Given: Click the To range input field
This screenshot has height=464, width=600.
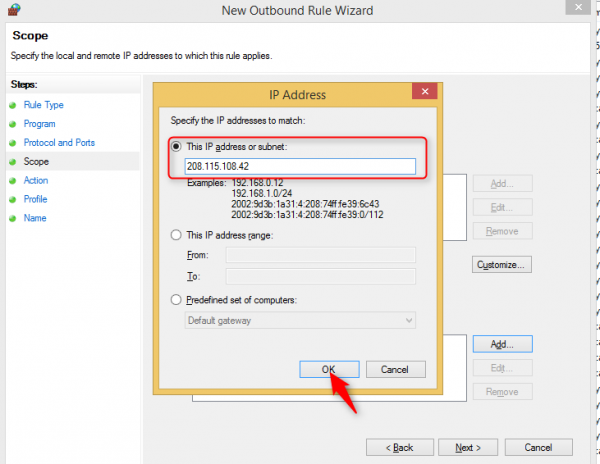Looking at the screenshot, I should click(321, 276).
